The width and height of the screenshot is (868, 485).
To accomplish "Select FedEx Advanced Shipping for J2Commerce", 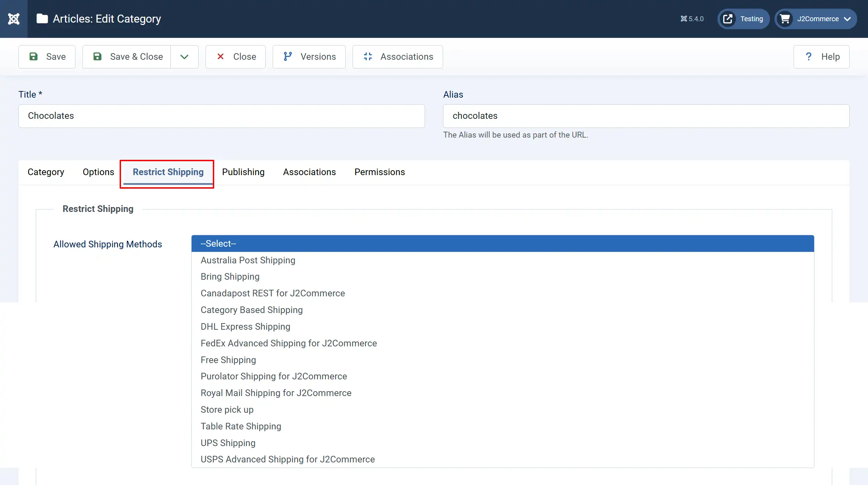I will [503, 343].
